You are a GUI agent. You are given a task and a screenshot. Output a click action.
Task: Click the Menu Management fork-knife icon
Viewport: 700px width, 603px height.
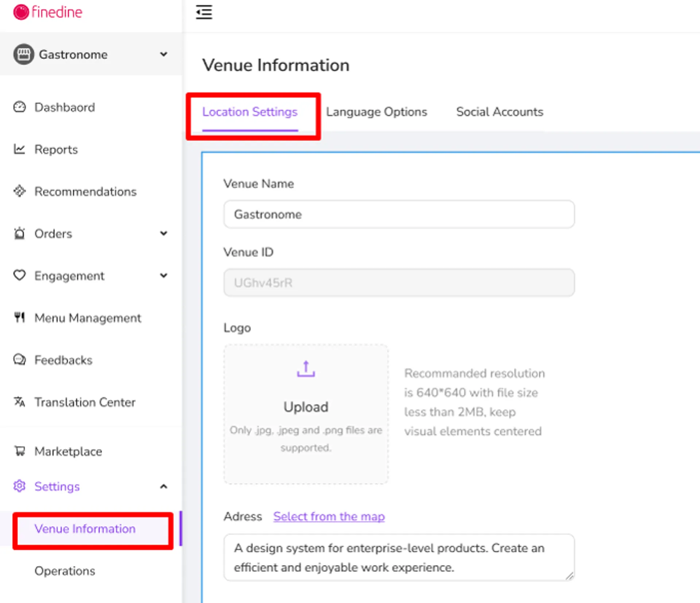pyautogui.click(x=20, y=317)
